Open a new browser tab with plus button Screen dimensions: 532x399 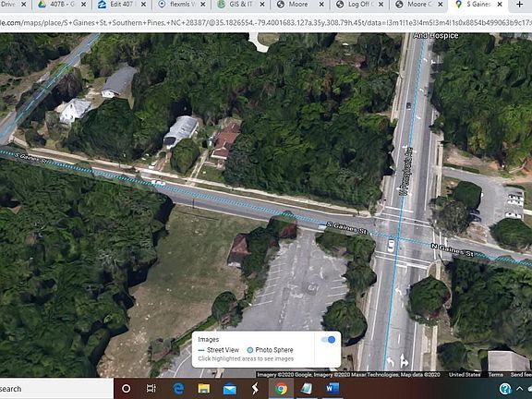click(x=519, y=5)
